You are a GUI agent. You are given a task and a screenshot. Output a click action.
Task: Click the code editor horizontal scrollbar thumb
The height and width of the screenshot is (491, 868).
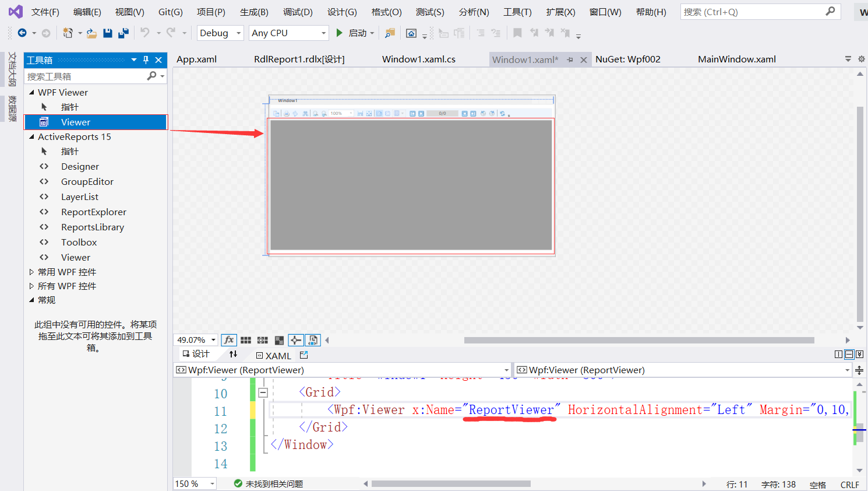tap(451, 483)
